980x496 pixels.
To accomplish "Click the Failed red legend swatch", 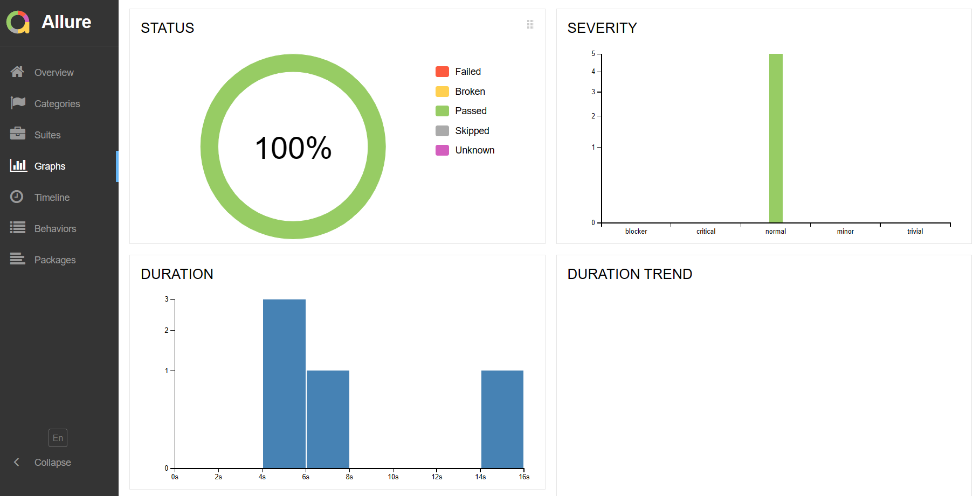I will tap(442, 72).
